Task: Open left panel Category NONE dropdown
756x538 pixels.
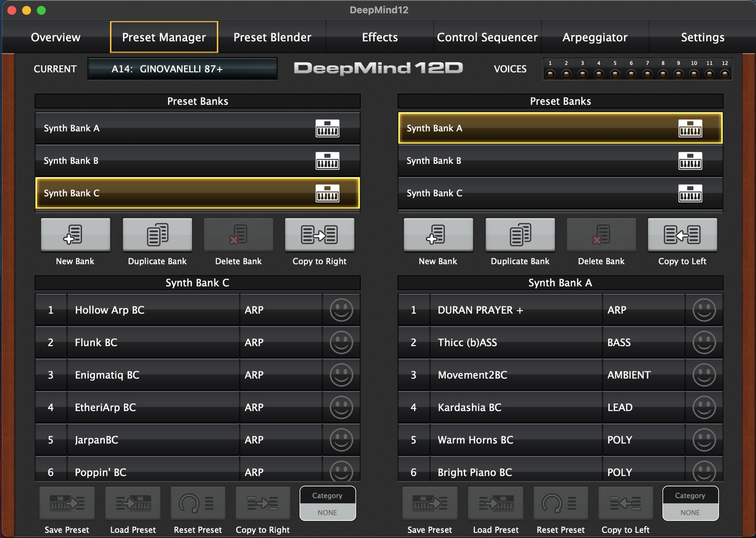Action: point(327,503)
